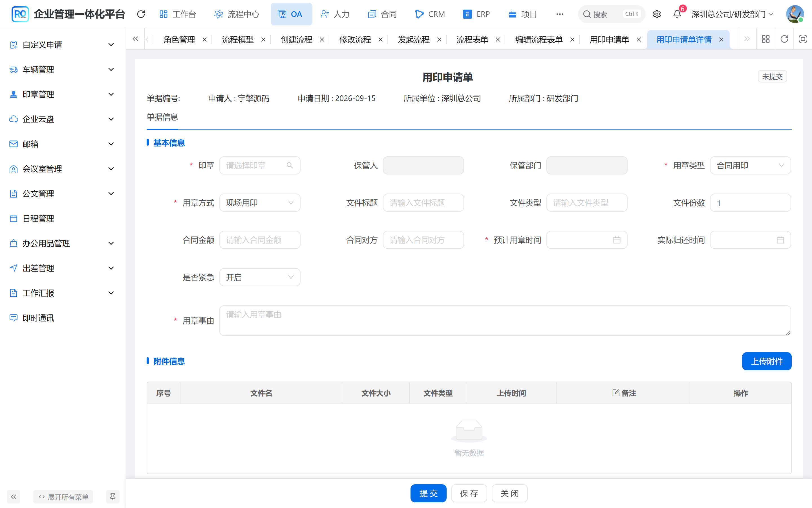
Task: Expand the 工作汇报 menu
Action: [x=63, y=293]
